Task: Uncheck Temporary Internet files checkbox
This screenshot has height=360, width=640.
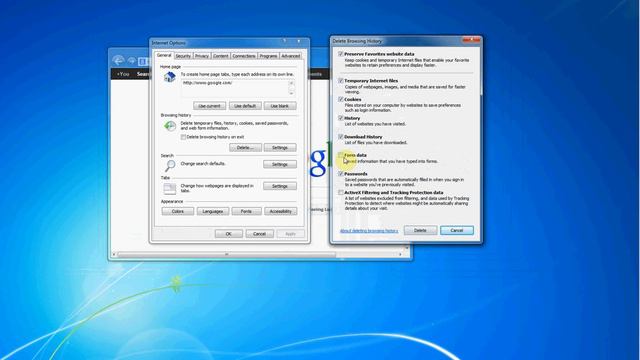Action: click(340, 81)
